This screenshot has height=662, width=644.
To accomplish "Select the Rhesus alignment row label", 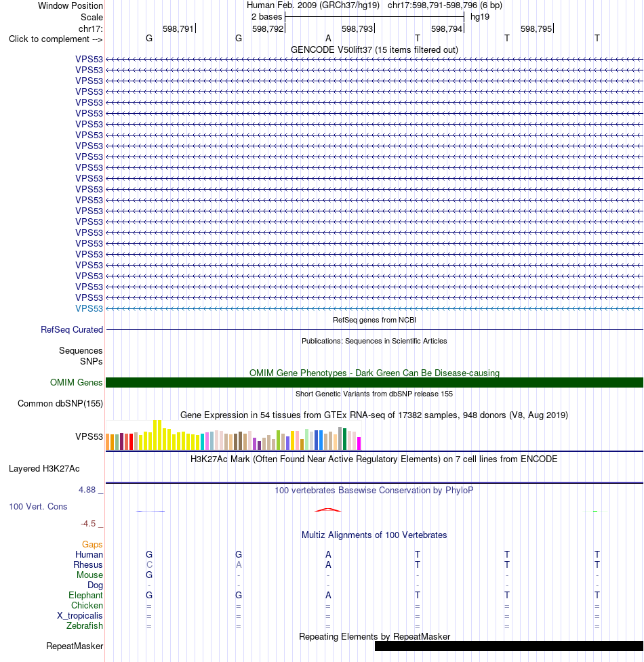I will pos(88,565).
